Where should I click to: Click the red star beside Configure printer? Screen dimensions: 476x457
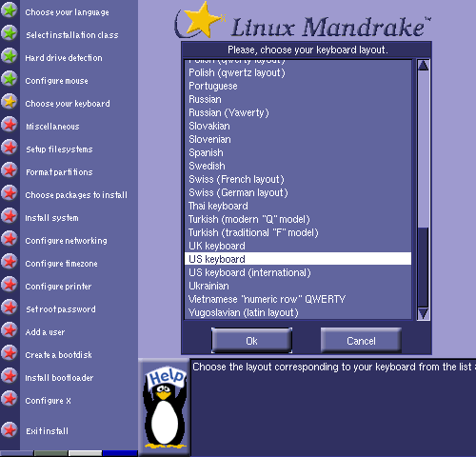10,285
